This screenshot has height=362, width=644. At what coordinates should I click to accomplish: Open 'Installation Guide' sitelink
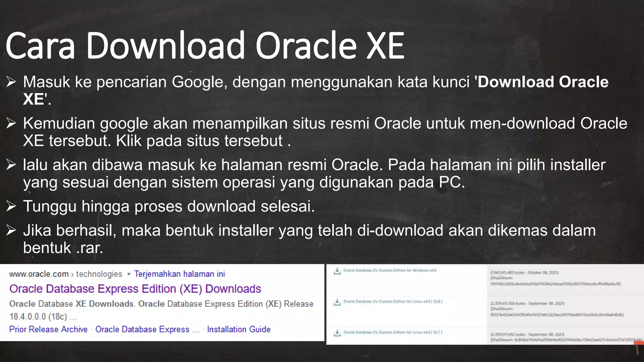[x=239, y=329]
